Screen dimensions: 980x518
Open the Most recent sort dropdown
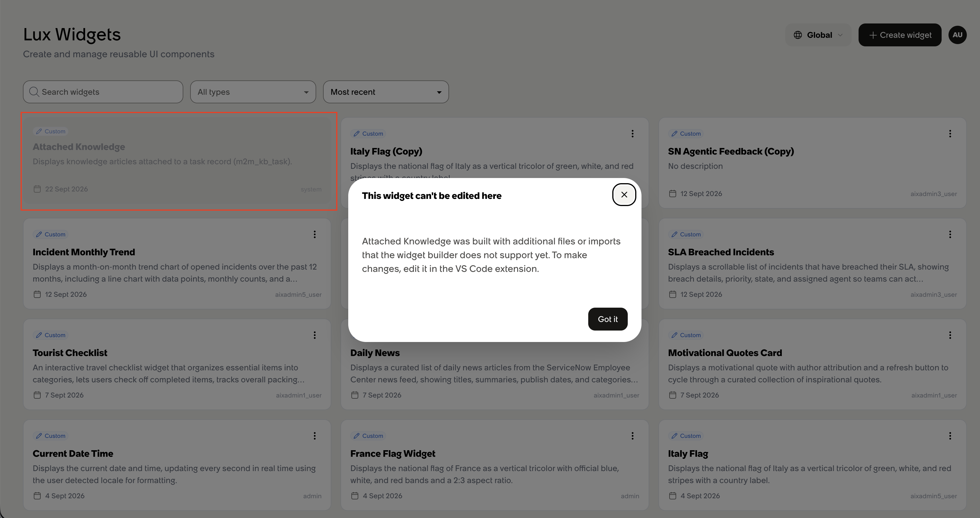(386, 92)
